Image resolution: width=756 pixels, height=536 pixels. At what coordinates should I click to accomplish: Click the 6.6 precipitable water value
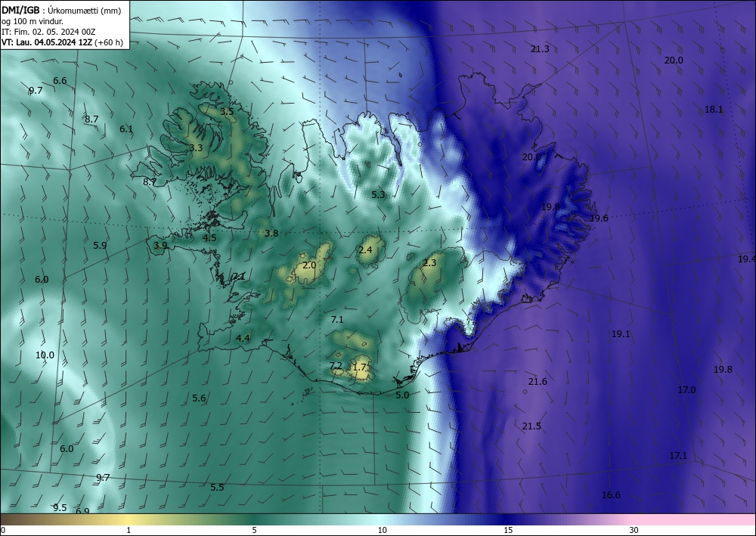(x=60, y=80)
